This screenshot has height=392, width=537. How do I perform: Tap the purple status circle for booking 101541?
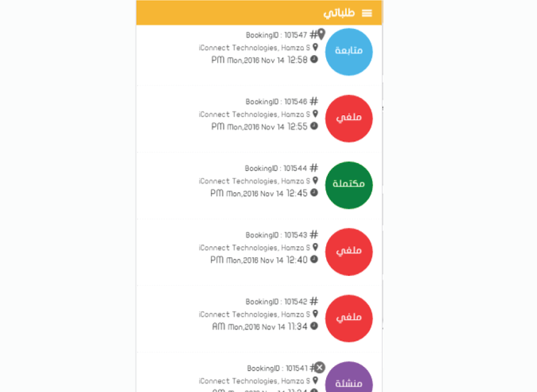(x=349, y=377)
